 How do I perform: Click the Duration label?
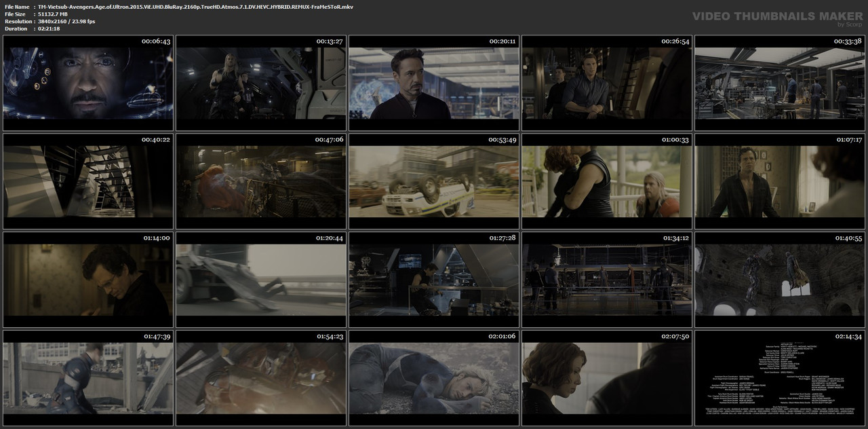pyautogui.click(x=16, y=29)
